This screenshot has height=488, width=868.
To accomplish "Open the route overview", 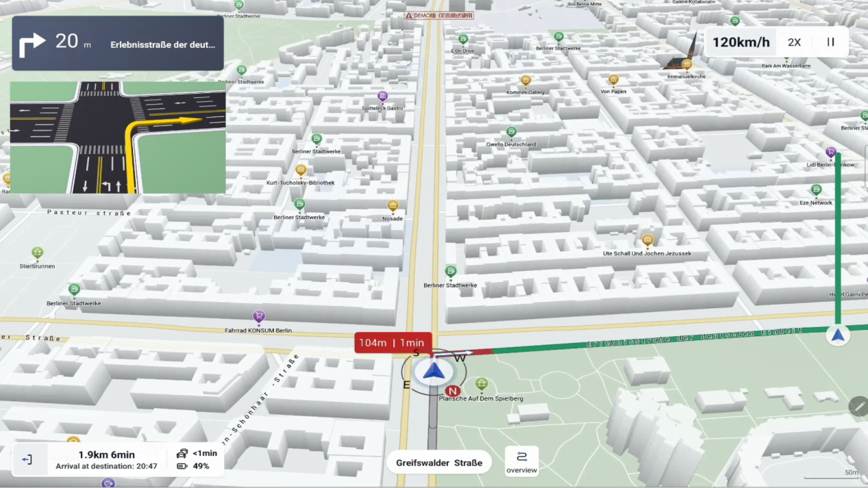I will point(521,461).
